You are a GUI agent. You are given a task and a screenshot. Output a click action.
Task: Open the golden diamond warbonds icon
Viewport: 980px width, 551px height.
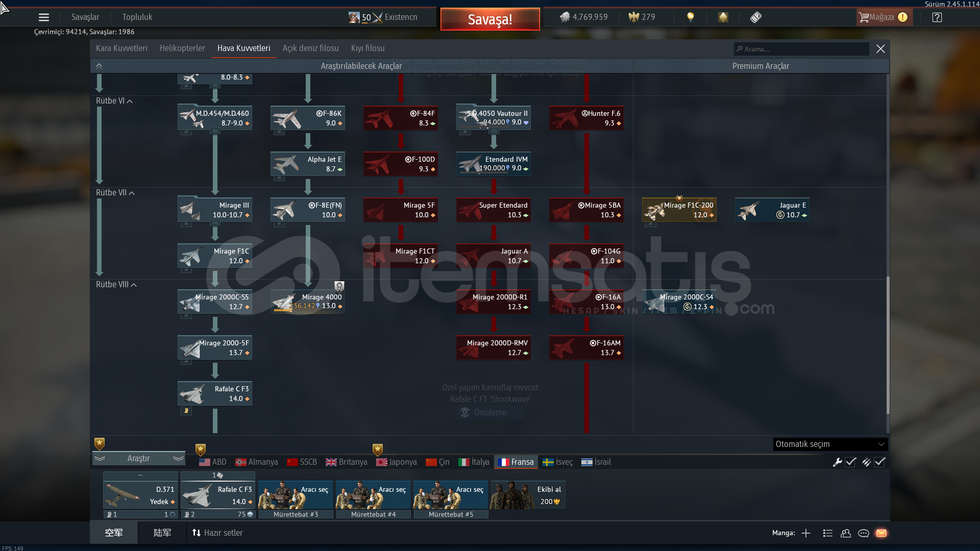point(723,17)
